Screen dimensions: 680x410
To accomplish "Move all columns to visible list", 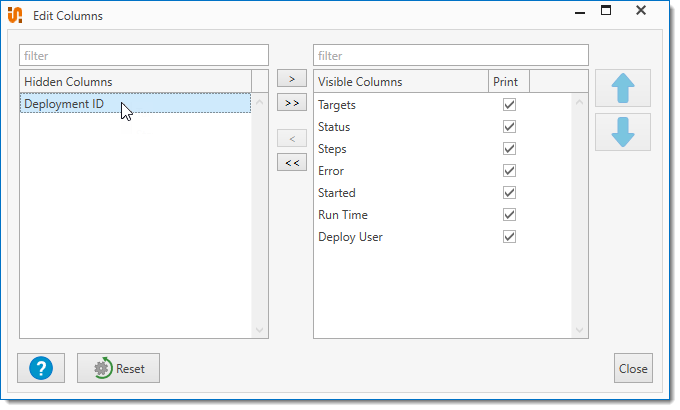I will click(x=291, y=102).
